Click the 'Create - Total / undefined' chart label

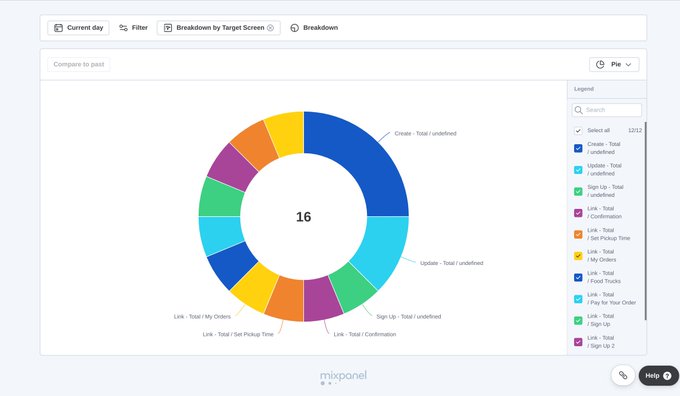tap(425, 134)
